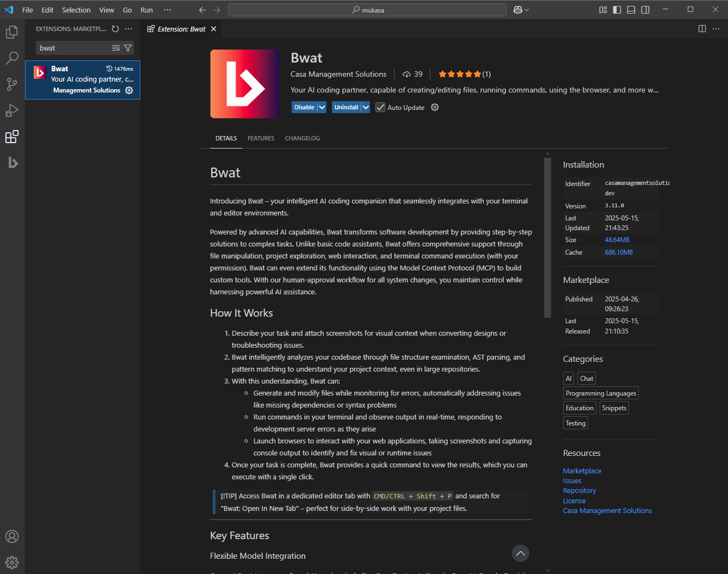Open the Explorer view in activity bar
This screenshot has height=574, width=728.
coord(12,33)
